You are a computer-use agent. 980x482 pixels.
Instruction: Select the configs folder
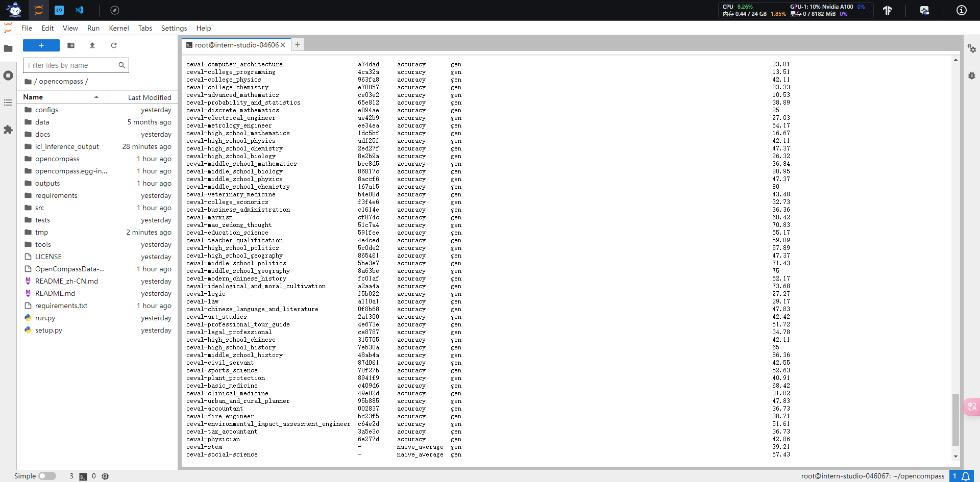[x=98, y=110]
